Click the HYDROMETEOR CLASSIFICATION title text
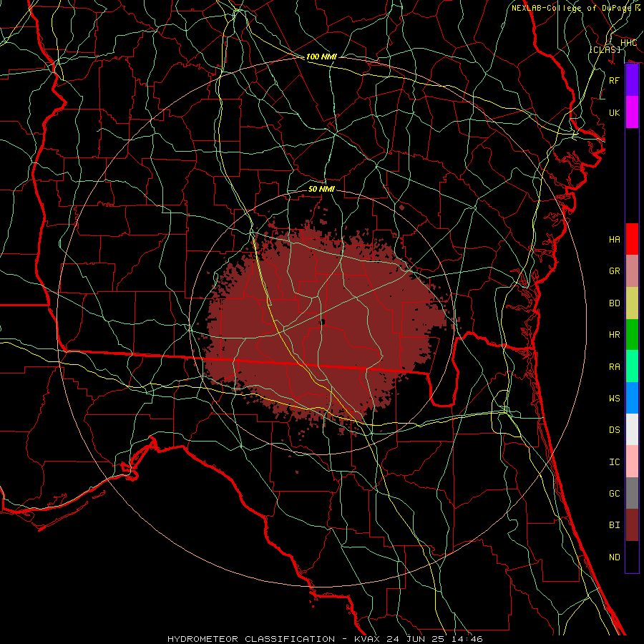This screenshot has height=644, width=644. [251, 639]
